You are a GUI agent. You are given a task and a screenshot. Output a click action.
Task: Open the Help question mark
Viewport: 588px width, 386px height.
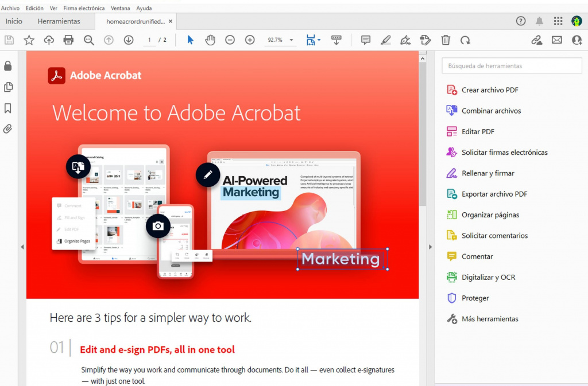tap(520, 21)
